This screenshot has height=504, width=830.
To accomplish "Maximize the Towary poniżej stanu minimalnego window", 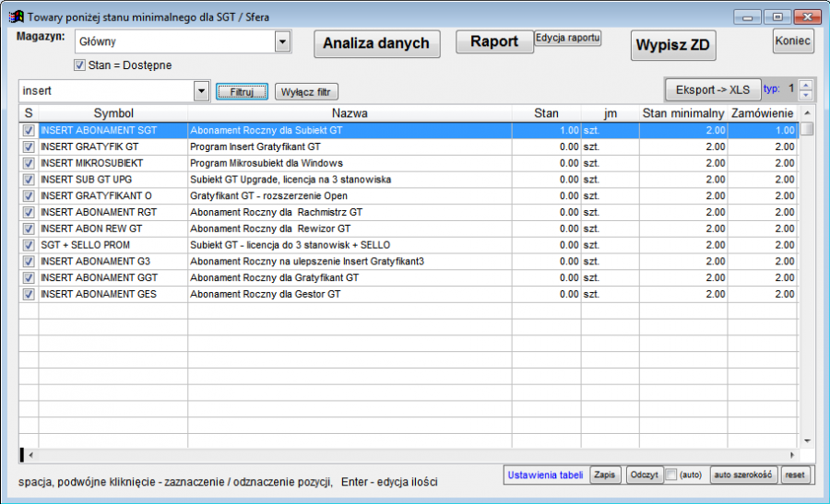I will pos(777,18).
